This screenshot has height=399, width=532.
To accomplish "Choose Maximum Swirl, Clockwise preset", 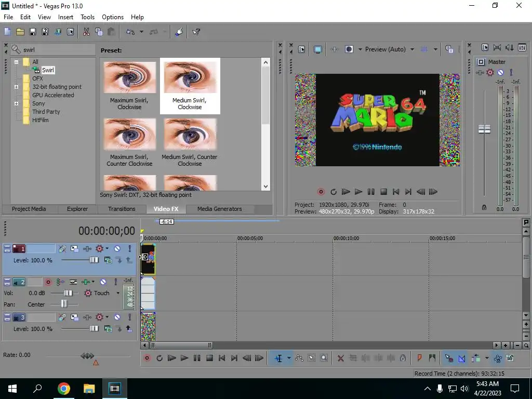I will (x=129, y=86).
